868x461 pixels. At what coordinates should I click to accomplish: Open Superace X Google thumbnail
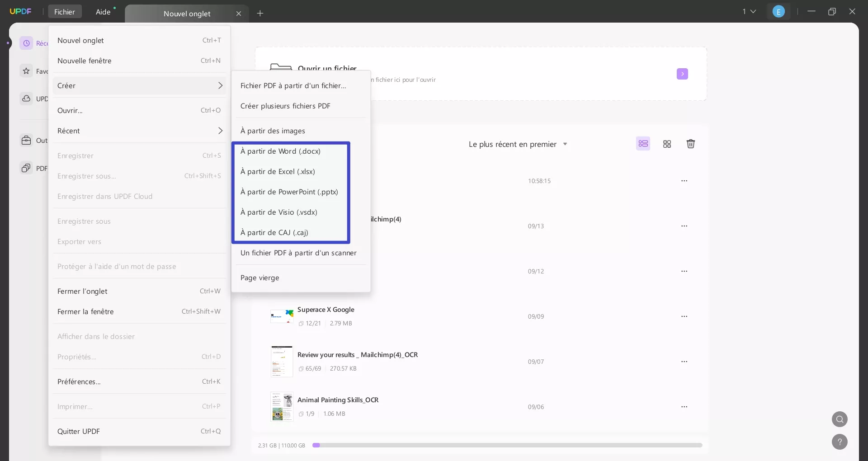point(282,316)
